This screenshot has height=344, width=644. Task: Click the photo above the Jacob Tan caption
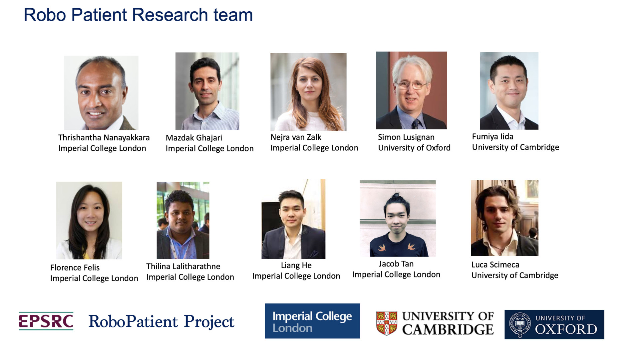coord(398,219)
